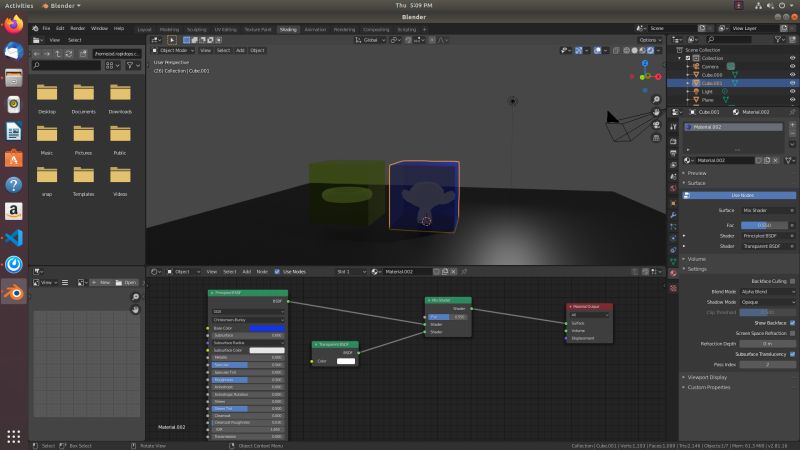
Task: Zoom icon in the image editor panel
Action: [136, 296]
